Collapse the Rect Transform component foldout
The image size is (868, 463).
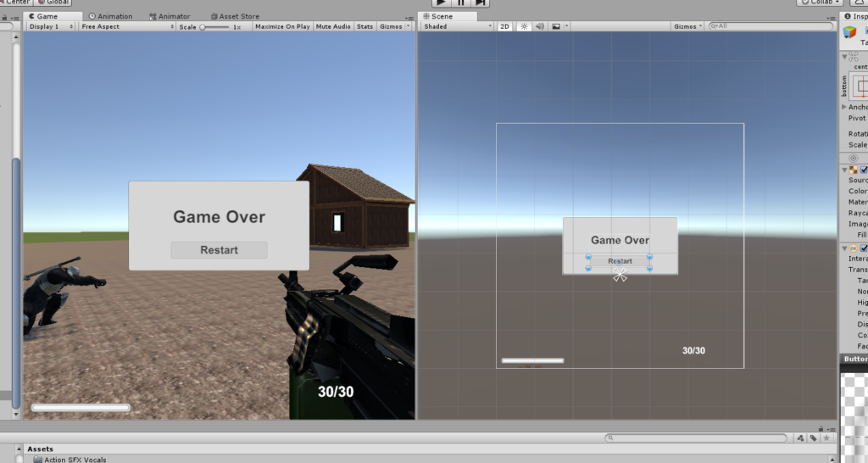click(x=844, y=57)
